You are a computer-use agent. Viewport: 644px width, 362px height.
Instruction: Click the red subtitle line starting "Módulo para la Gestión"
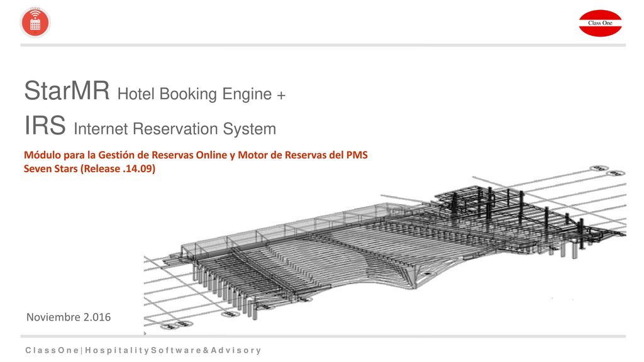coord(196,155)
